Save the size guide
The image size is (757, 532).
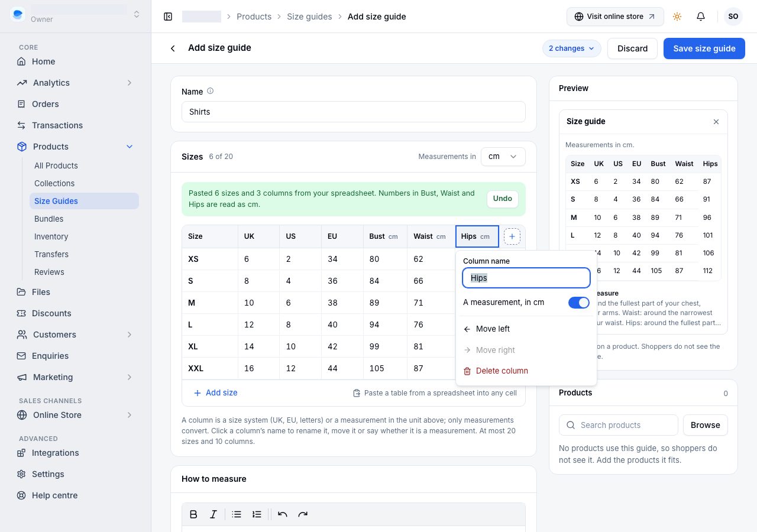pos(704,48)
